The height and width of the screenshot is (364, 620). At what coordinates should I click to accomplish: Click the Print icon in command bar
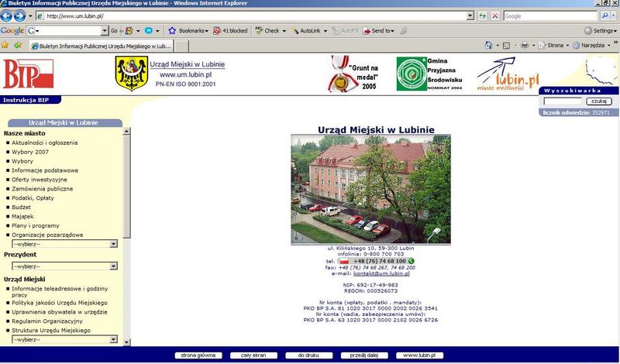pos(525,46)
